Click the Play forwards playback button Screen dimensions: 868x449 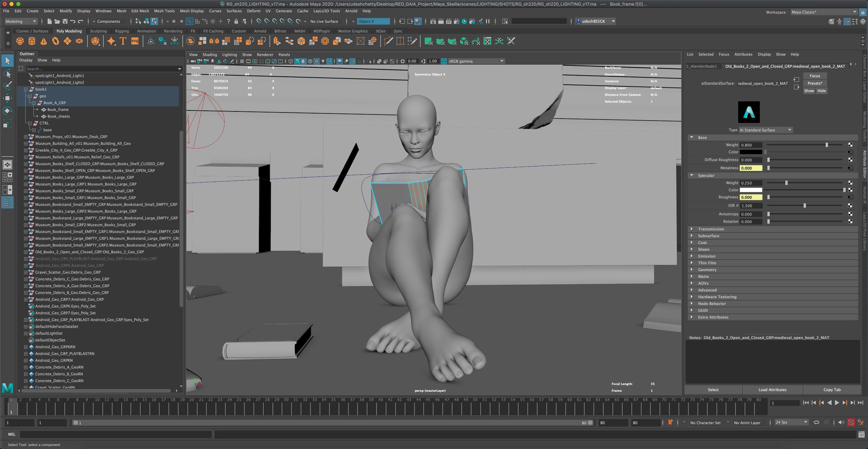837,403
